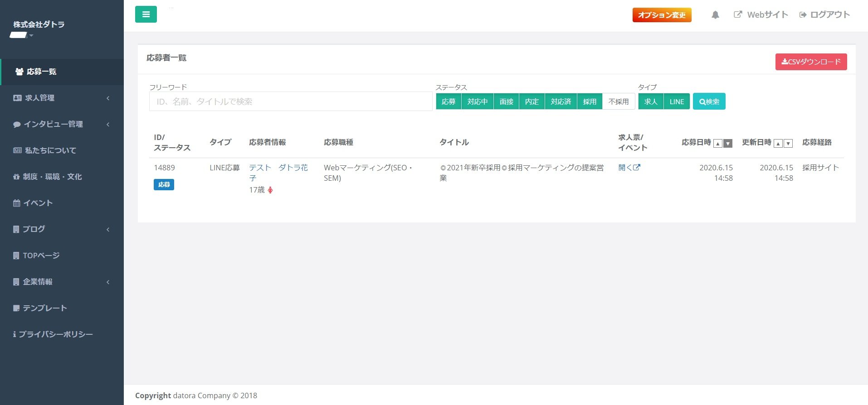Click the Webマーケティング(SEO・SEM) job cell
Viewport: 868px width, 405px height.
(368, 173)
